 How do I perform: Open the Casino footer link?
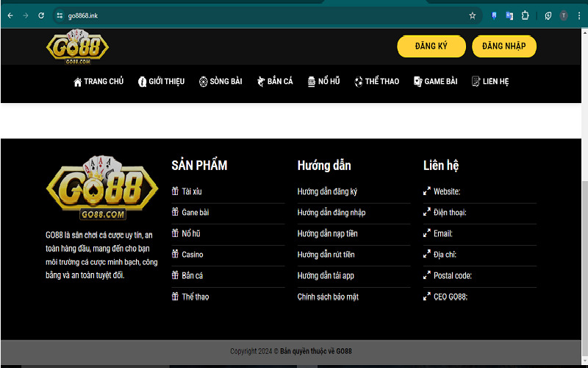click(193, 255)
